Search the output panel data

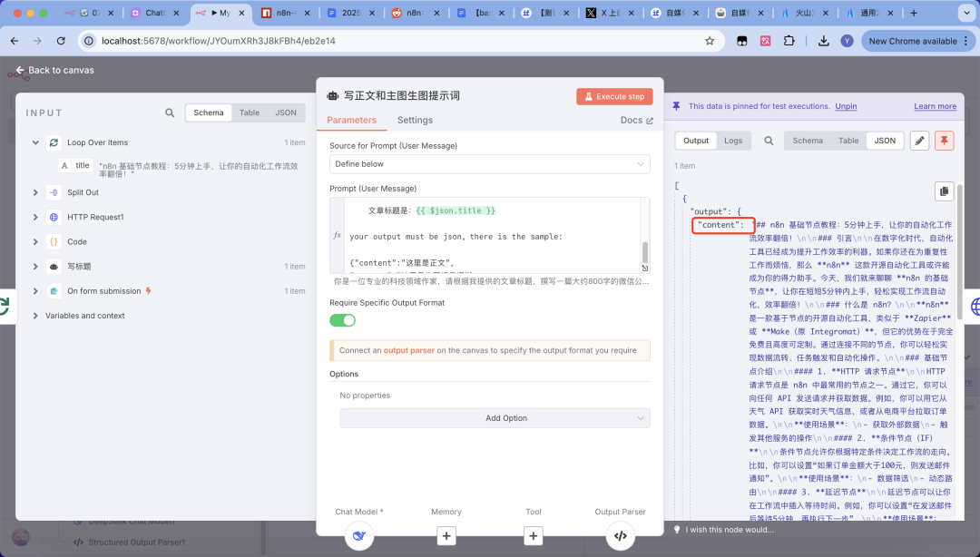pyautogui.click(x=769, y=141)
